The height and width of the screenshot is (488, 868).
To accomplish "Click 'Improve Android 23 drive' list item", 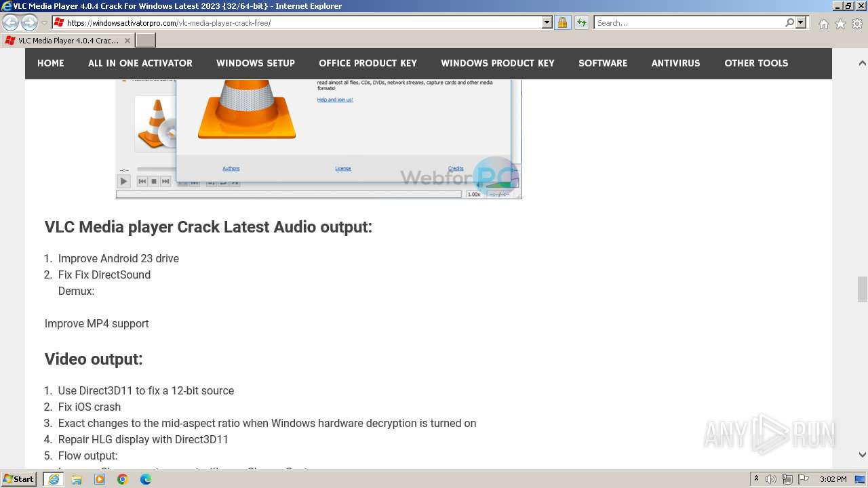I will click(x=119, y=258).
